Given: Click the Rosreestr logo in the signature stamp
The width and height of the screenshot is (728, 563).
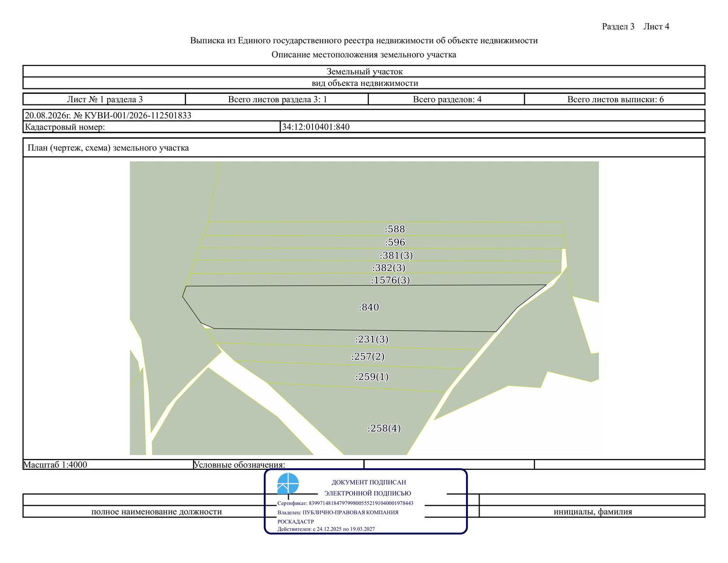Looking at the screenshot, I should 288,484.
